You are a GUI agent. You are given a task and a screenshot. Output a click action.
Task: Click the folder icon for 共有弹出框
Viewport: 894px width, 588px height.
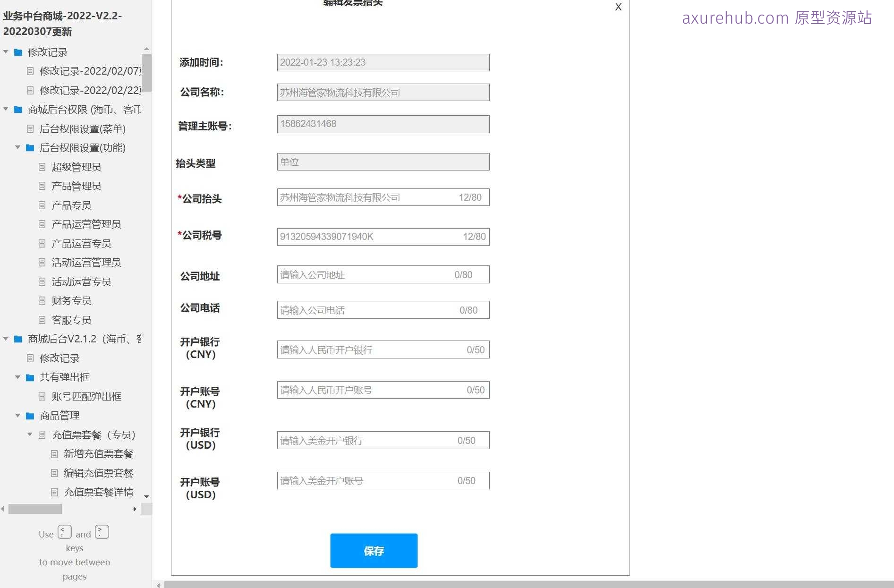(30, 377)
